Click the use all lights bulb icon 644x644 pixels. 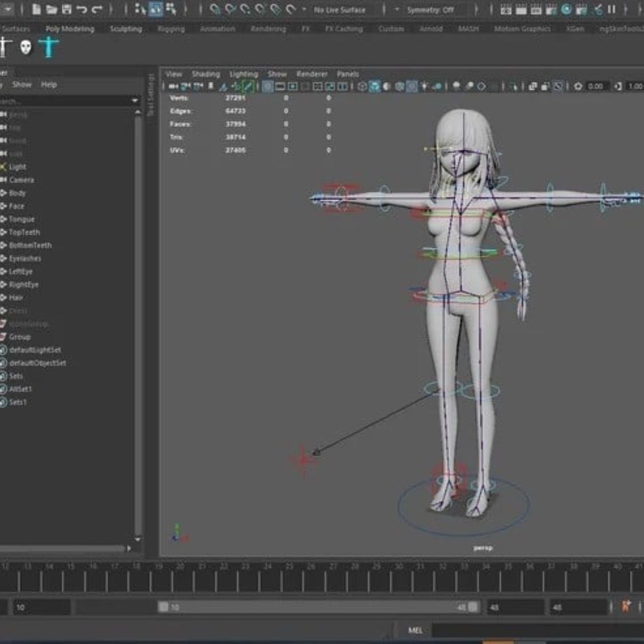(424, 86)
